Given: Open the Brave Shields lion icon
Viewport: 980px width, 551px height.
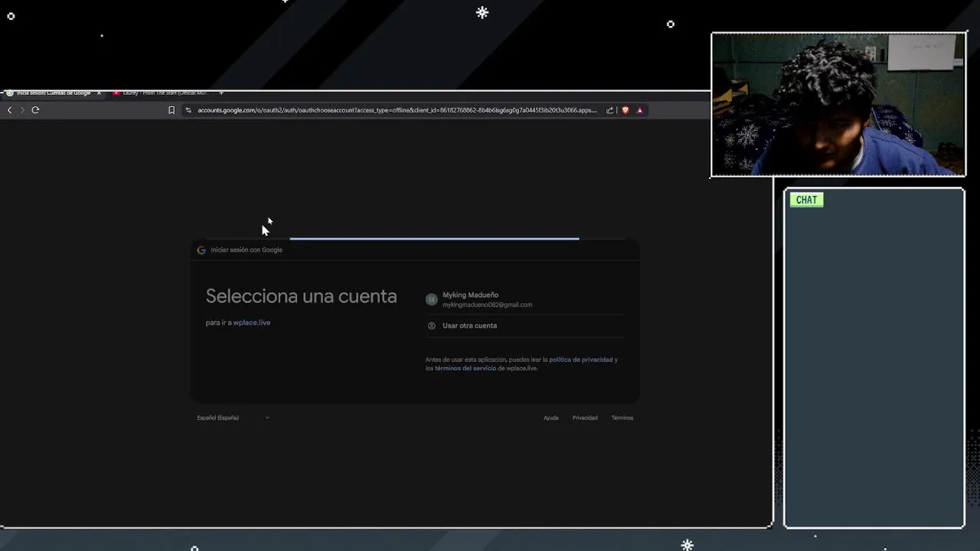Looking at the screenshot, I should click(x=626, y=110).
